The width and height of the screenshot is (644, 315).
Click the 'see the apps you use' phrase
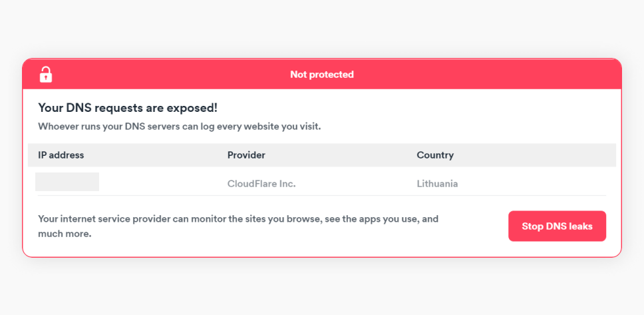point(372,219)
